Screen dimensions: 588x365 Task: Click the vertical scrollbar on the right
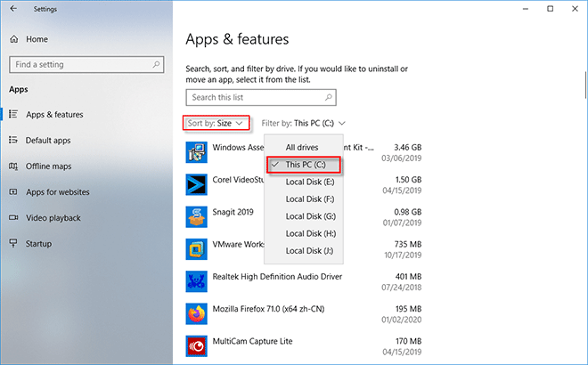pos(585,85)
